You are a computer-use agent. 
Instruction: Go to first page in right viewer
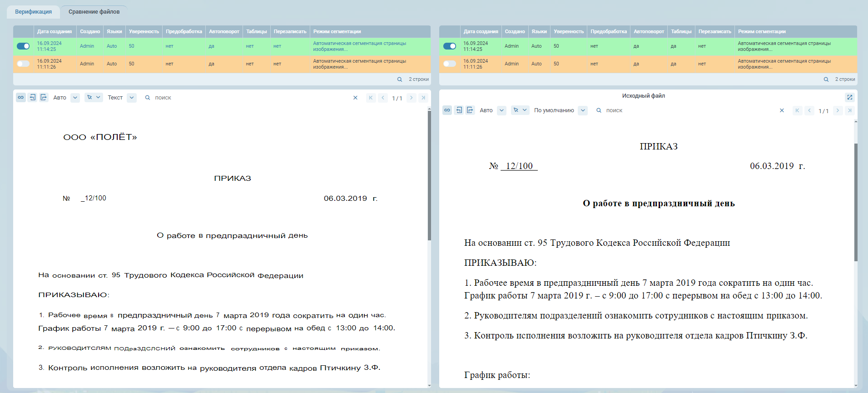[797, 110]
